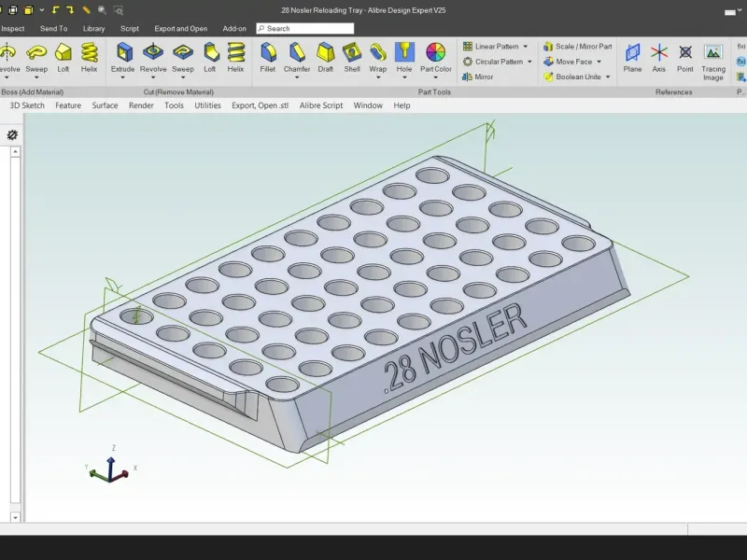Insert a reference Axis
Viewport: 747px width, 560px height.
[x=659, y=58]
